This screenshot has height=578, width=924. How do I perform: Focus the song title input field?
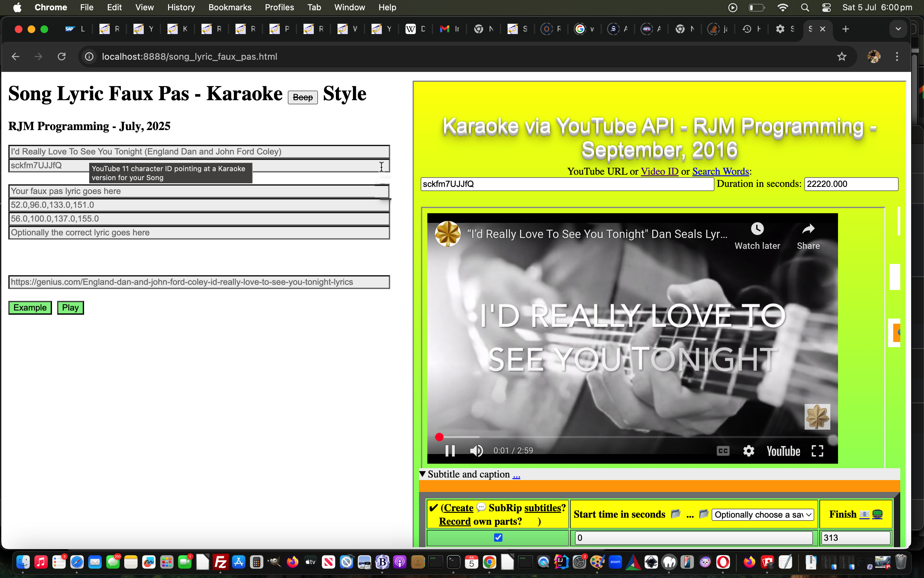(199, 151)
